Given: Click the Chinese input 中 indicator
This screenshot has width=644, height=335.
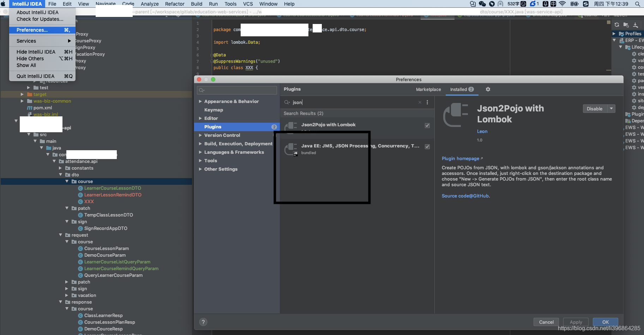Looking at the screenshot, I should [553, 4].
